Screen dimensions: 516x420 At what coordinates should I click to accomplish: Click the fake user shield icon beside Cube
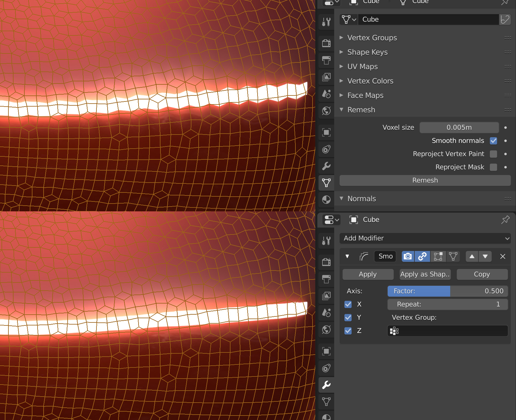click(505, 20)
